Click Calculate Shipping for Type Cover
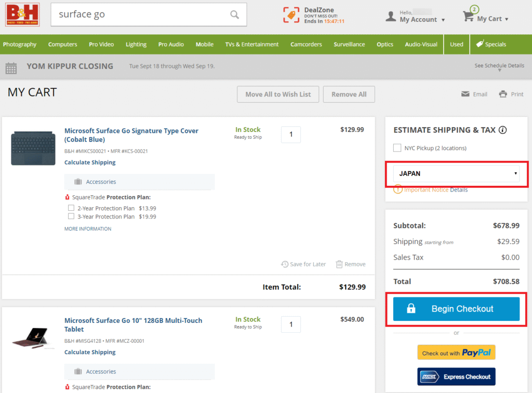 pos(90,162)
